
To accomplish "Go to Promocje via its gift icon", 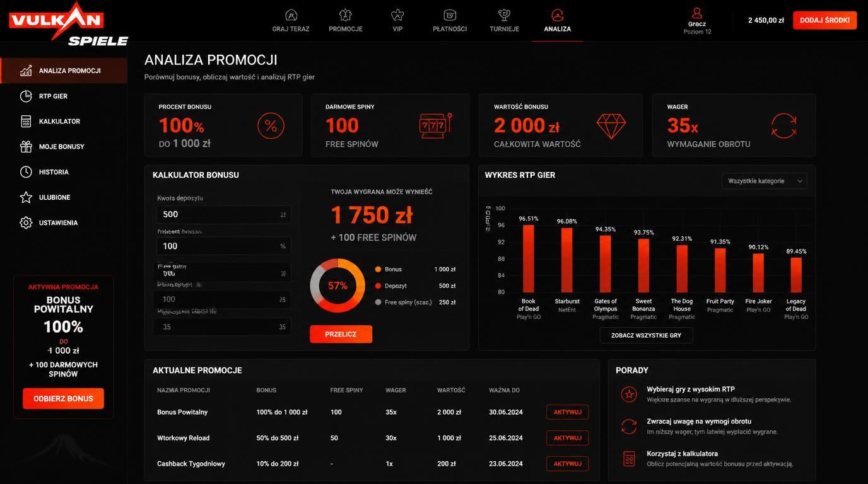I will pos(346,14).
